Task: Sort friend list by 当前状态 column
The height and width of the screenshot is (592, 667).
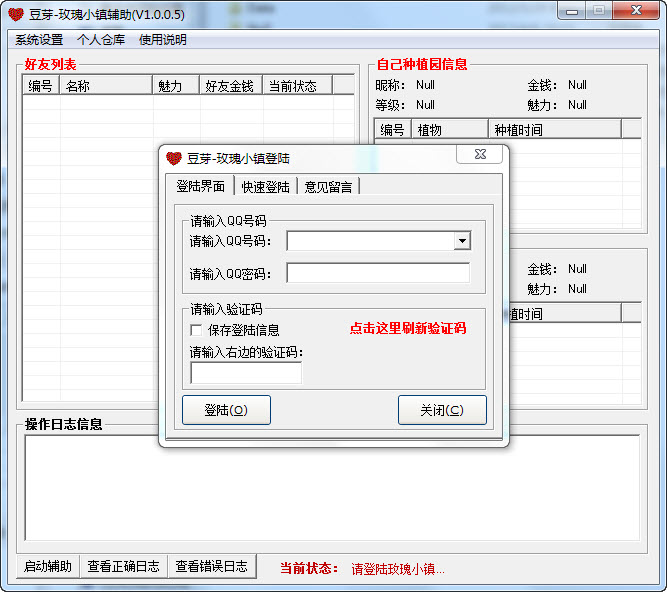Action: pyautogui.click(x=297, y=85)
